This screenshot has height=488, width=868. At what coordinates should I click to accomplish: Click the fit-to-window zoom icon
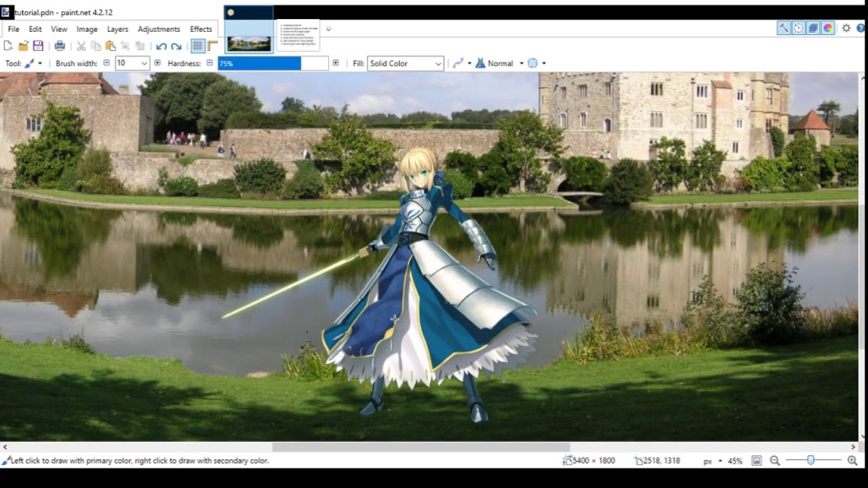(757, 461)
